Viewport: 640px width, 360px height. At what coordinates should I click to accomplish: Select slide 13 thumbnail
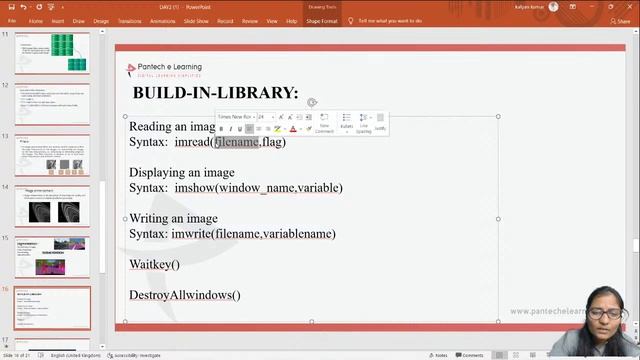pyautogui.click(x=52, y=155)
